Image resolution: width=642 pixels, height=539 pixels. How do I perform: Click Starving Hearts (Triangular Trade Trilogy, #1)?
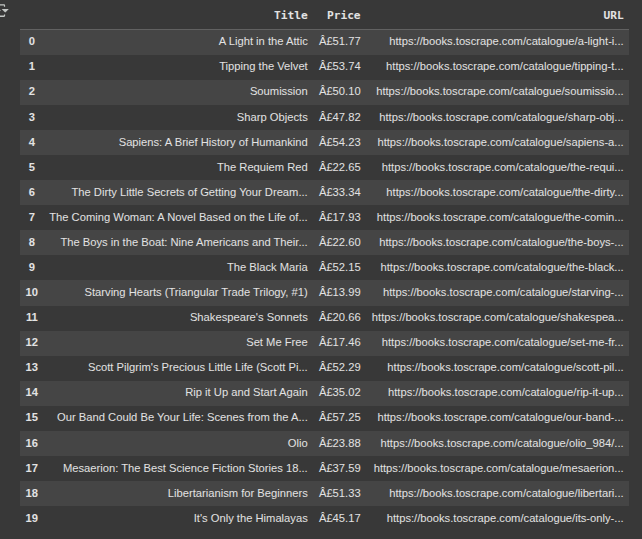[196, 292]
